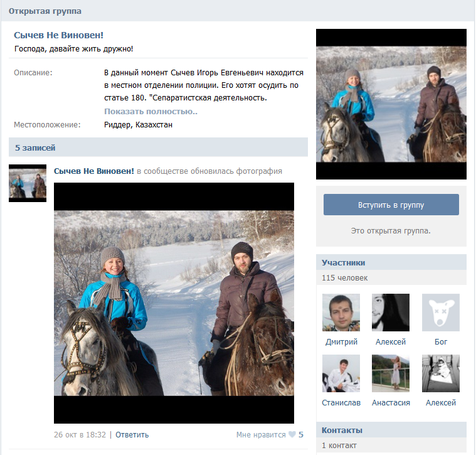Click the Бог name link

click(x=441, y=341)
